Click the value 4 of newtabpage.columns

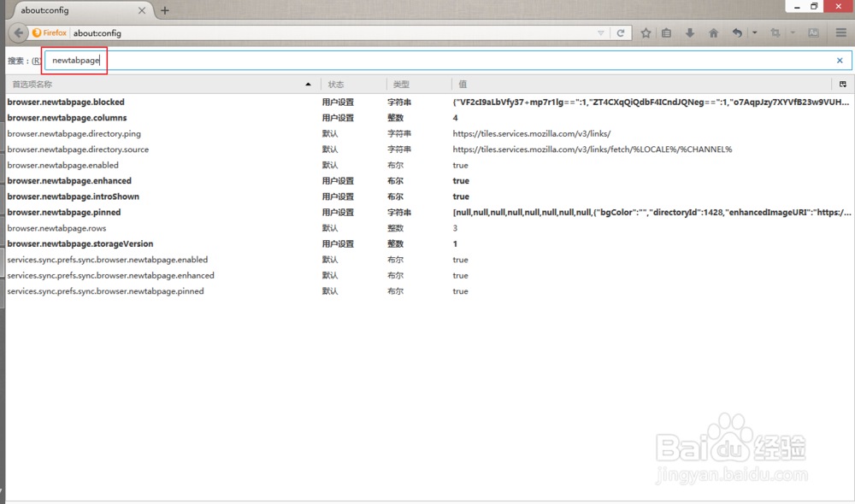tap(456, 118)
